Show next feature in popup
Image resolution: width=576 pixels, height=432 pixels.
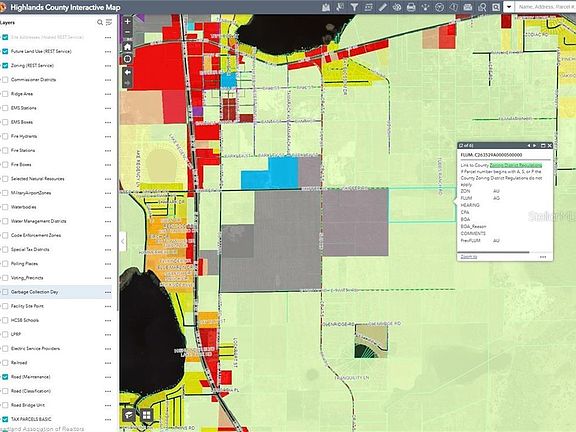tap(534, 145)
